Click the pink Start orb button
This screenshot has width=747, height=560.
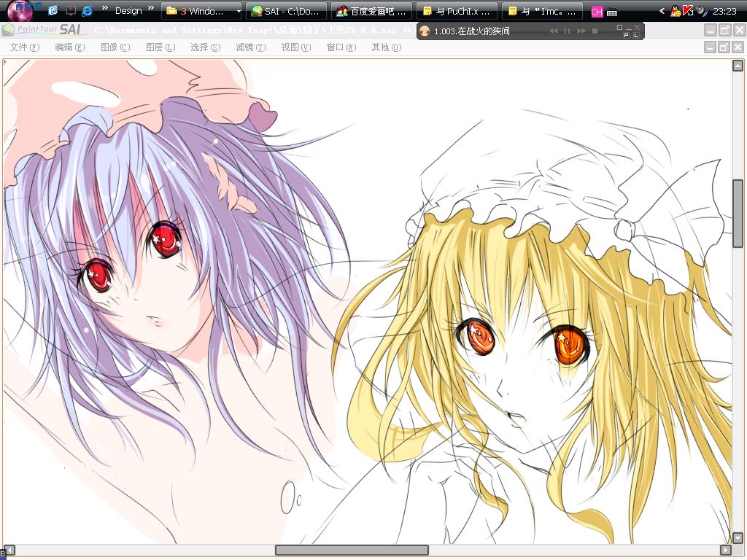20,10
